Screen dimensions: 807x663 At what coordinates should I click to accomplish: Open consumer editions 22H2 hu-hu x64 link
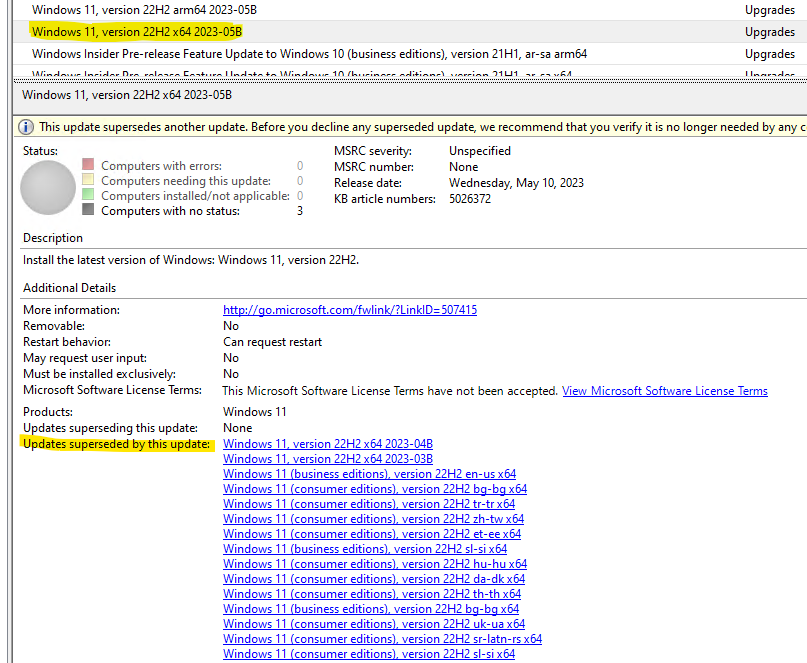pos(375,564)
